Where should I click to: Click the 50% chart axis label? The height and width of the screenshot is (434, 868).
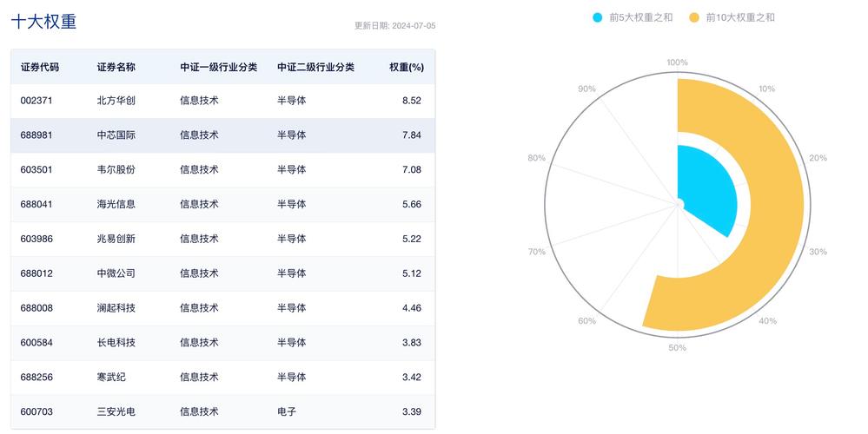pyautogui.click(x=678, y=348)
